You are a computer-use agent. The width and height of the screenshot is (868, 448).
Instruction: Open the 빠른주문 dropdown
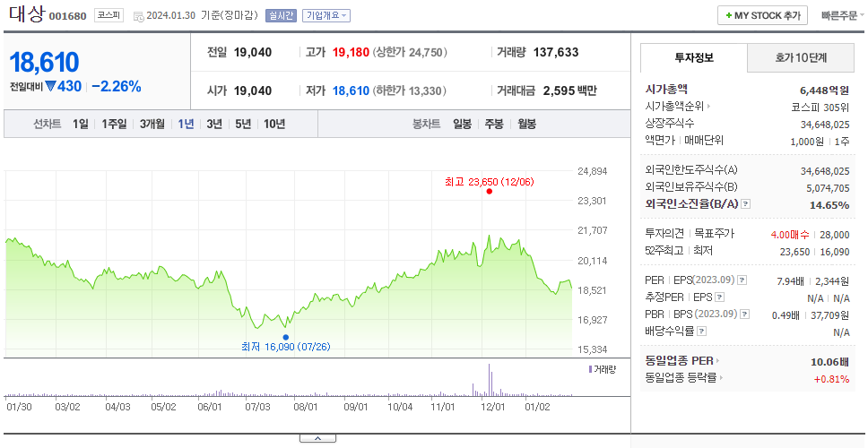click(843, 15)
